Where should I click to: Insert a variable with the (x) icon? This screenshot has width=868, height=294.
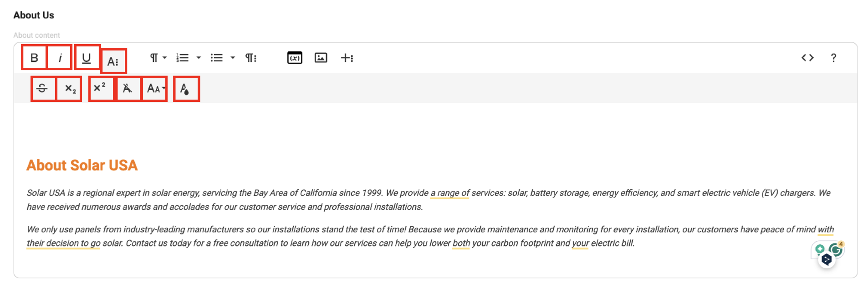point(295,58)
